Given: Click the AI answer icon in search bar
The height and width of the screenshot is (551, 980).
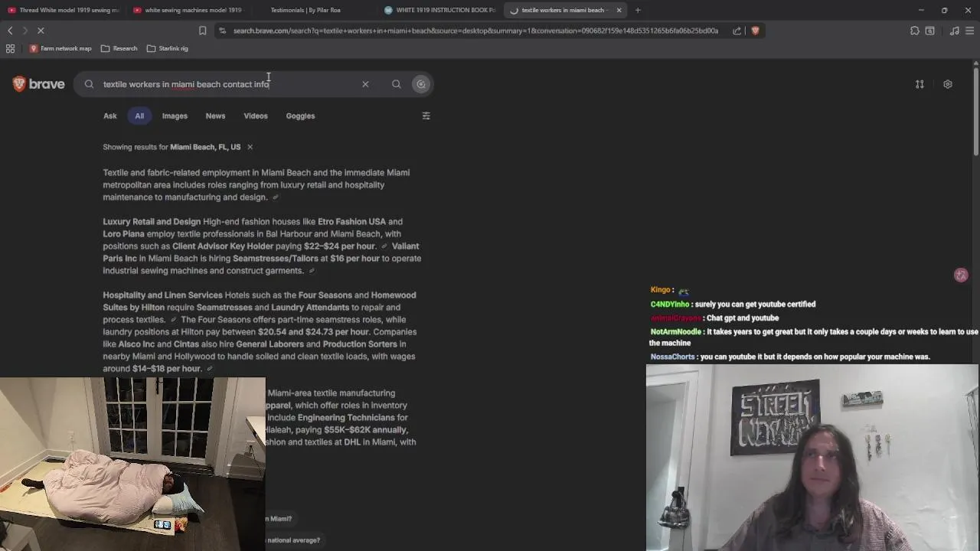Looking at the screenshot, I should pyautogui.click(x=421, y=84).
